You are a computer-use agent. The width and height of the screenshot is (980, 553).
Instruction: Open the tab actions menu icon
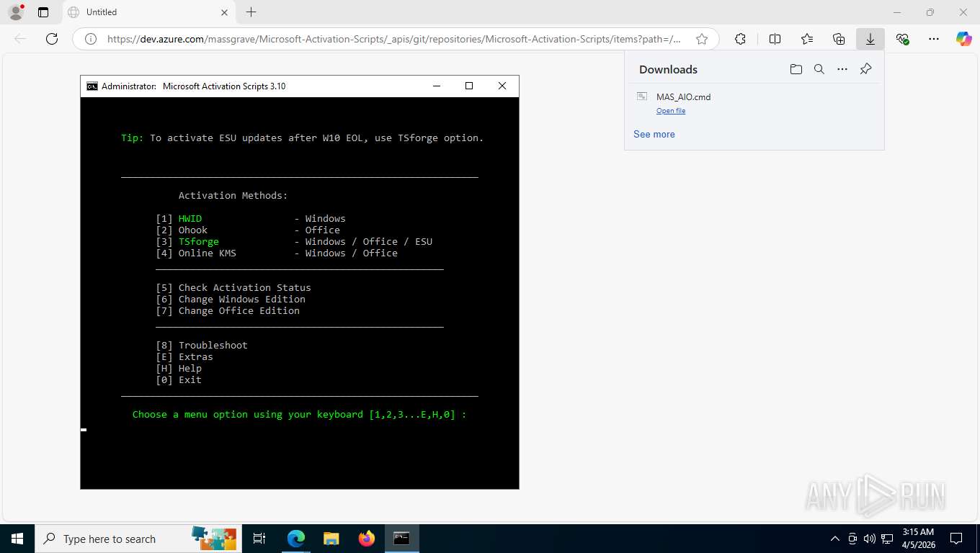(x=43, y=12)
